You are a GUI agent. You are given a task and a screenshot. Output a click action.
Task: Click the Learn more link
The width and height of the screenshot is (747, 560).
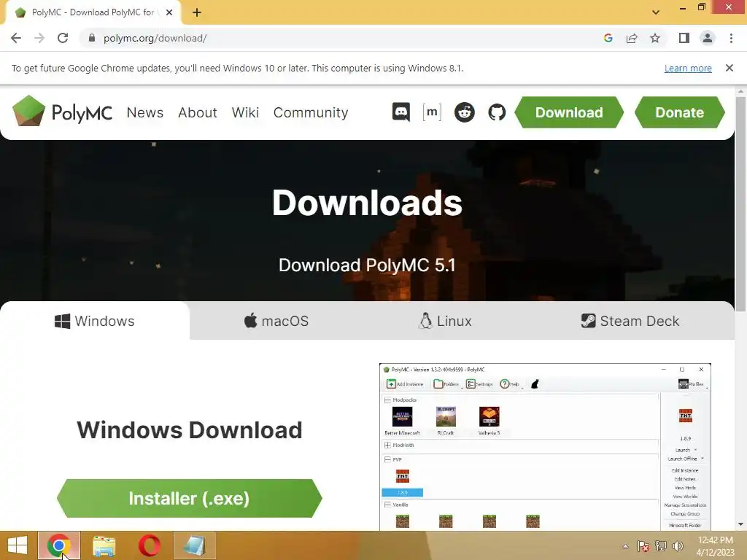click(688, 68)
